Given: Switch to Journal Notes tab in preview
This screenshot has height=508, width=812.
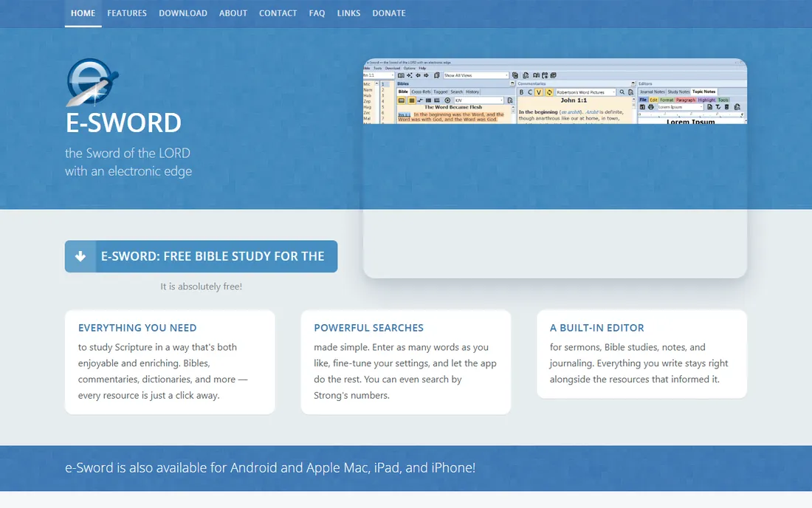Looking at the screenshot, I should point(652,92).
